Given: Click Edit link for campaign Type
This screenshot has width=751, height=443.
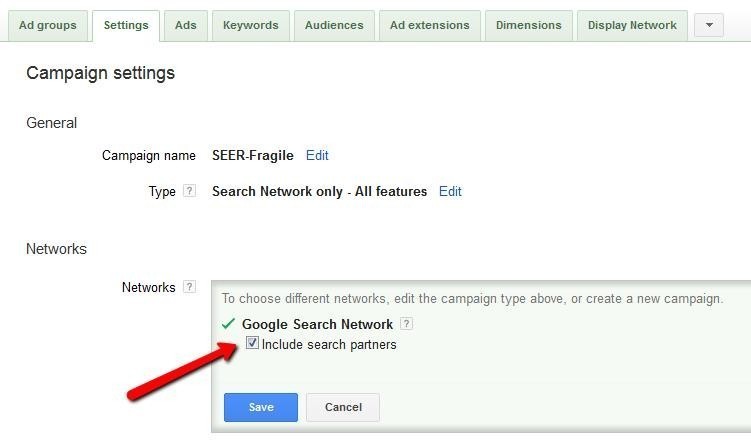Looking at the screenshot, I should [450, 191].
